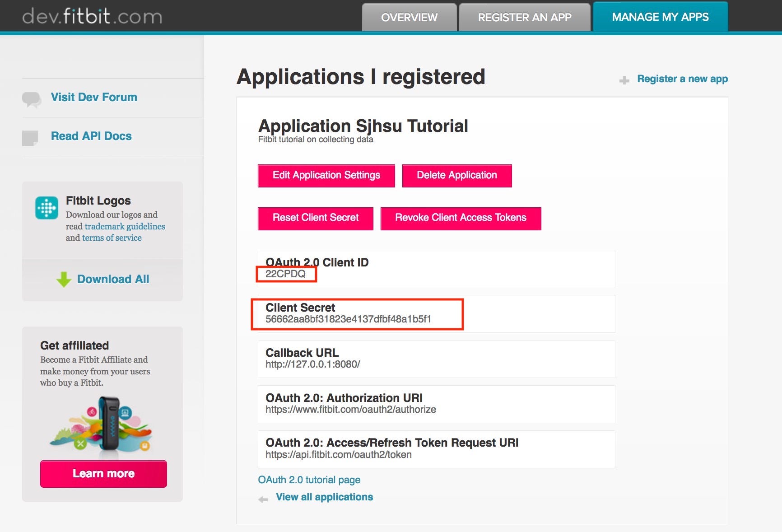
Task: Click View all applications link
Action: 325,497
